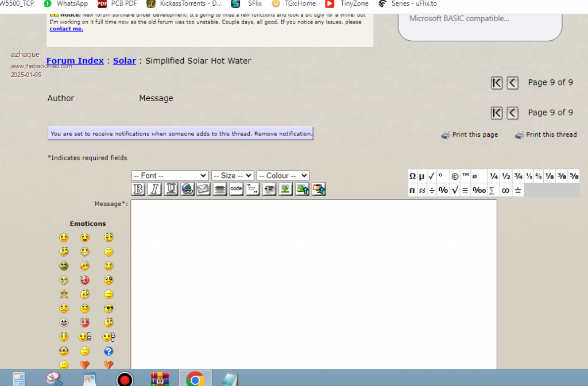Insert a code block tag

pyautogui.click(x=236, y=189)
